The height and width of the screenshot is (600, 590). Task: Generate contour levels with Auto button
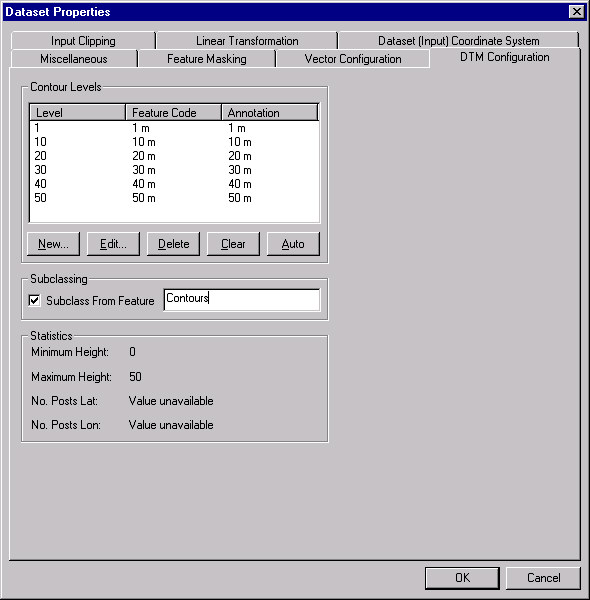point(293,244)
